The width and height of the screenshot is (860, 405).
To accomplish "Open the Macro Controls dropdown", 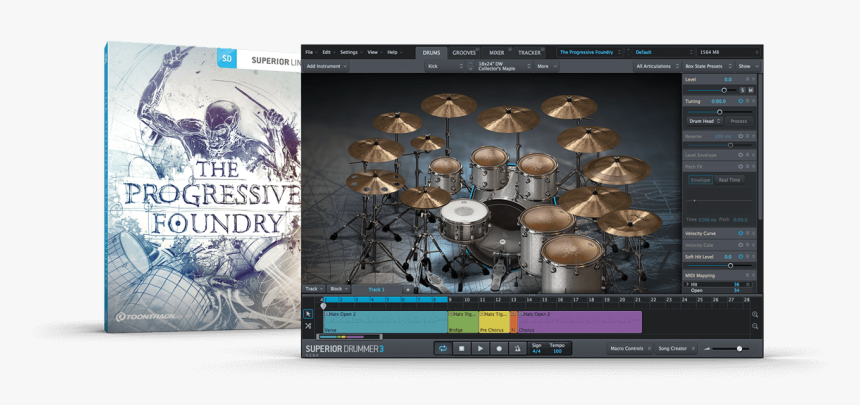I will click(630, 348).
